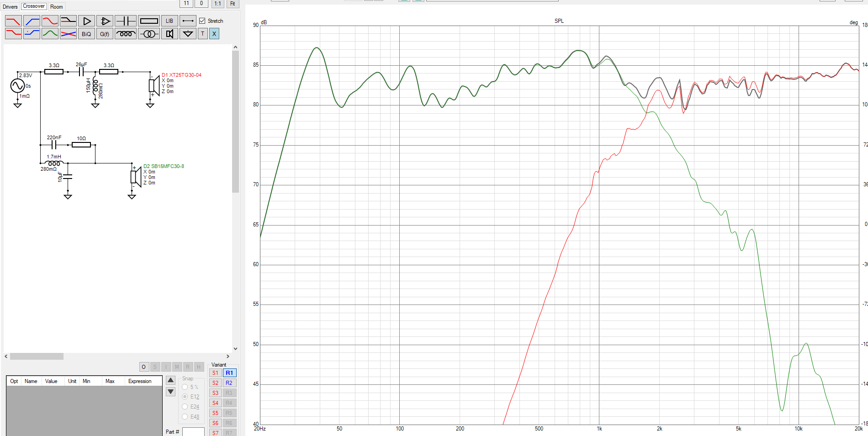Image resolution: width=868 pixels, height=436 pixels.
Task: Switch to the Crossover tab
Action: pyautogui.click(x=34, y=6)
